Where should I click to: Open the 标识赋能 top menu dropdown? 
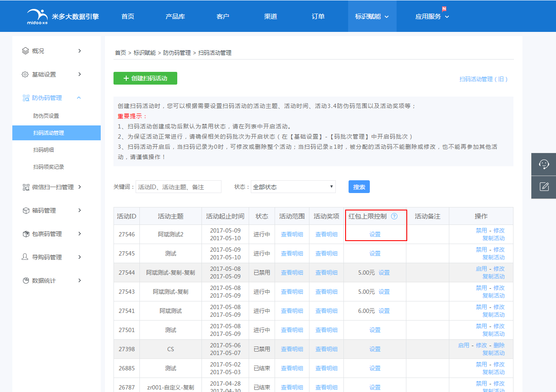click(x=372, y=17)
